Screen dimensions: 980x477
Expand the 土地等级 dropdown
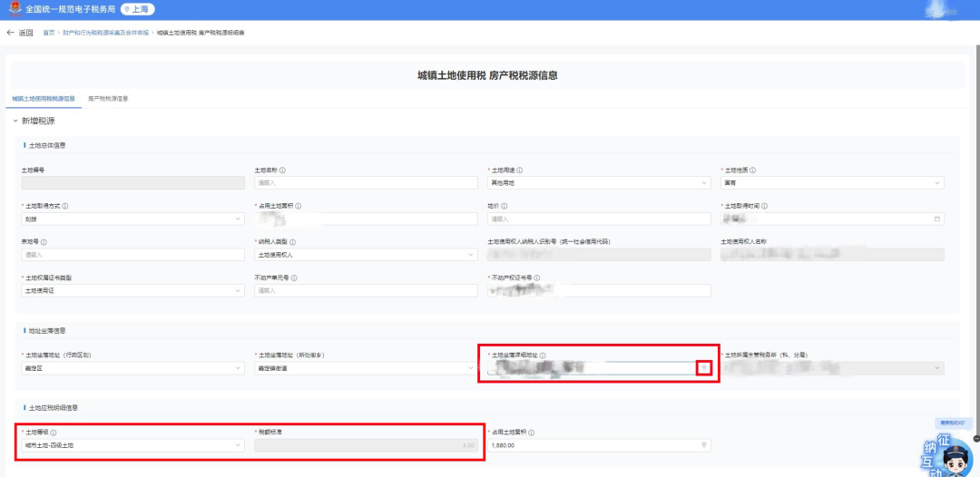(x=132, y=445)
